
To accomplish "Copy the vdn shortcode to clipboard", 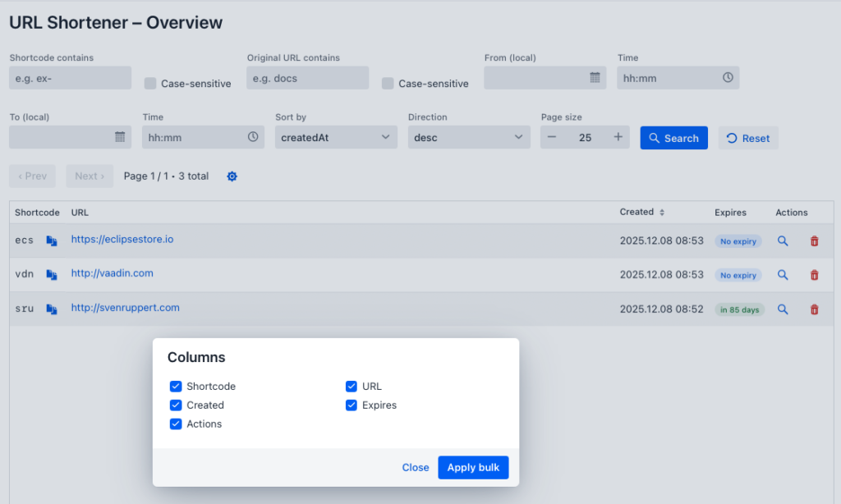I will coord(52,274).
